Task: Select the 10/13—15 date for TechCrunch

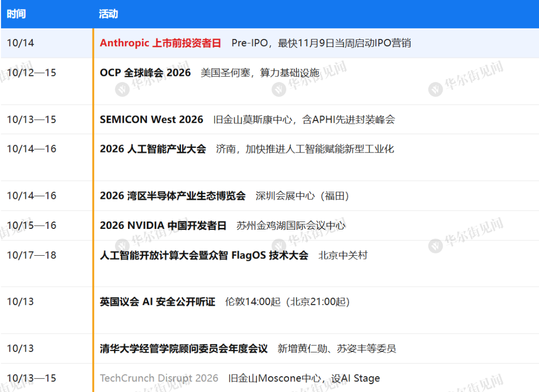Action: pos(31,378)
